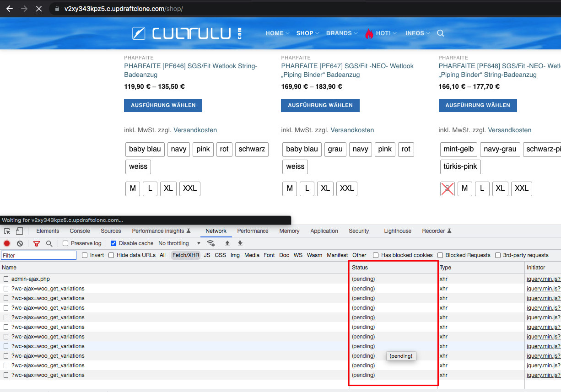The height and width of the screenshot is (392, 561).
Task: Open the Sources tab
Action: click(x=111, y=231)
